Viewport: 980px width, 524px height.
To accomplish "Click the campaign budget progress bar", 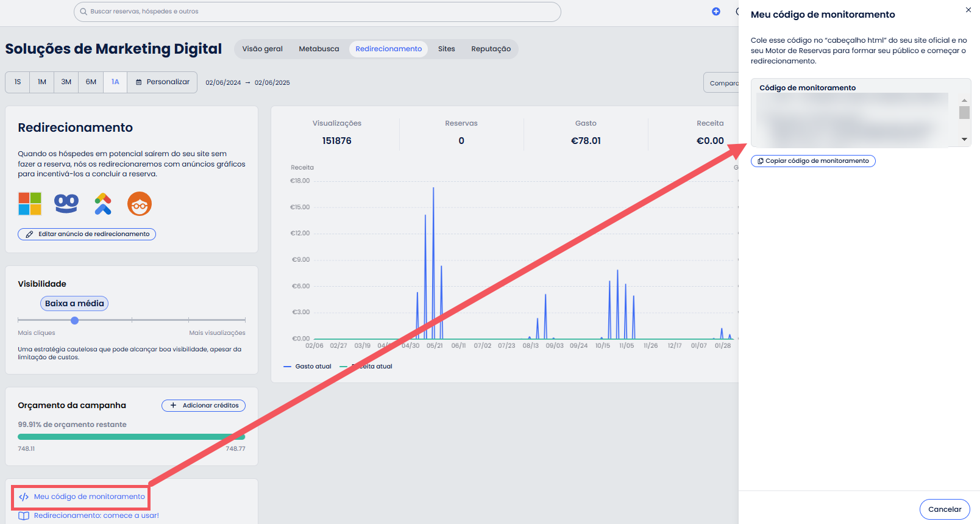I will (x=132, y=437).
